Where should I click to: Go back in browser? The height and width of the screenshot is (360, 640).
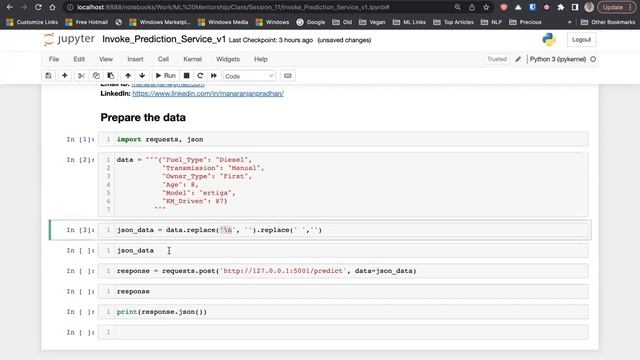click(x=10, y=7)
